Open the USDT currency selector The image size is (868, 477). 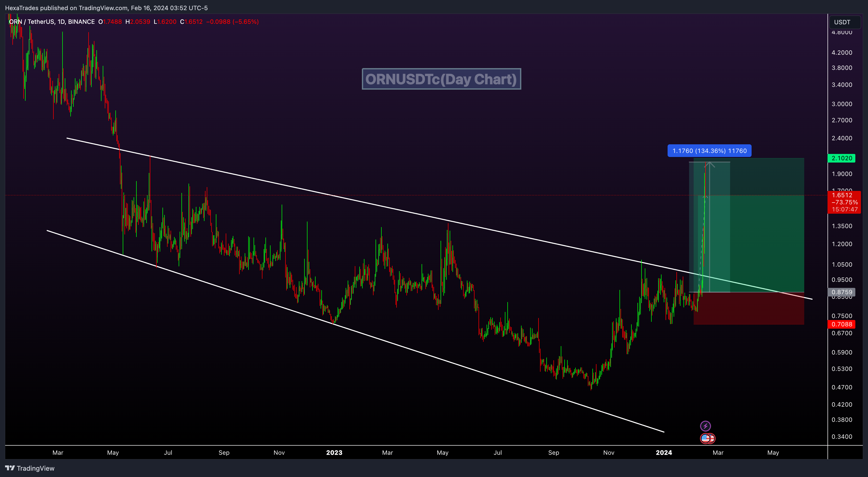click(x=844, y=22)
